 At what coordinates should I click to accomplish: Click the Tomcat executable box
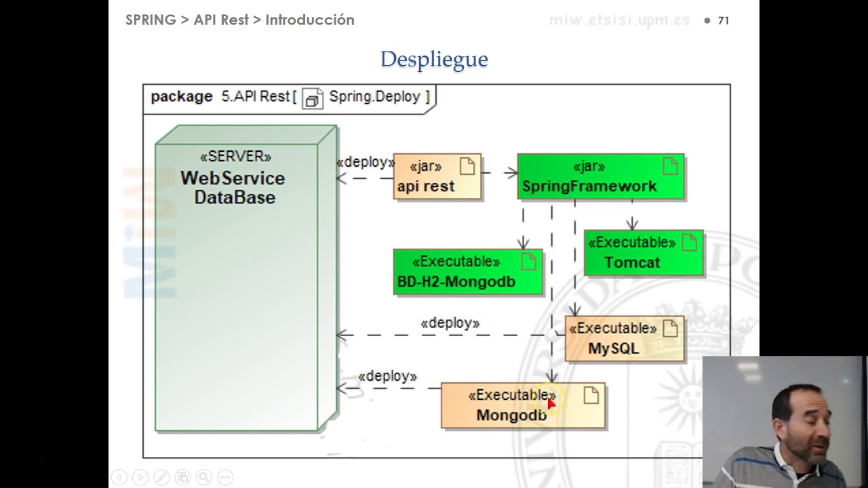(x=644, y=253)
